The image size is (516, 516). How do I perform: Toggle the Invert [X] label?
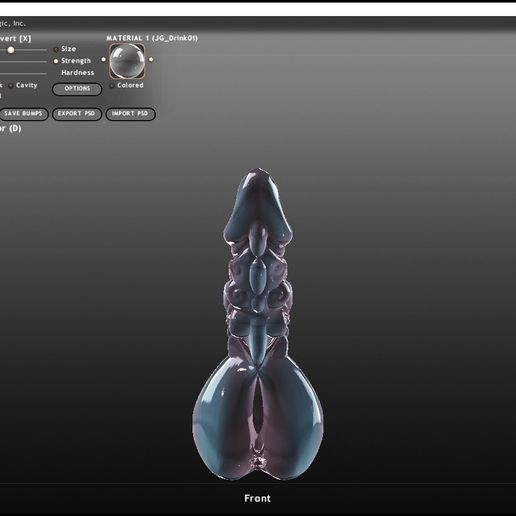coord(15,39)
